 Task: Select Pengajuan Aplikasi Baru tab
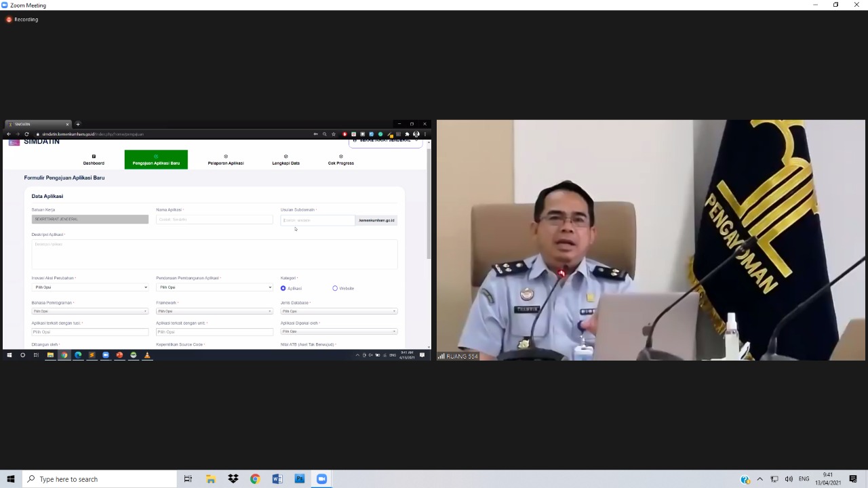tap(156, 160)
